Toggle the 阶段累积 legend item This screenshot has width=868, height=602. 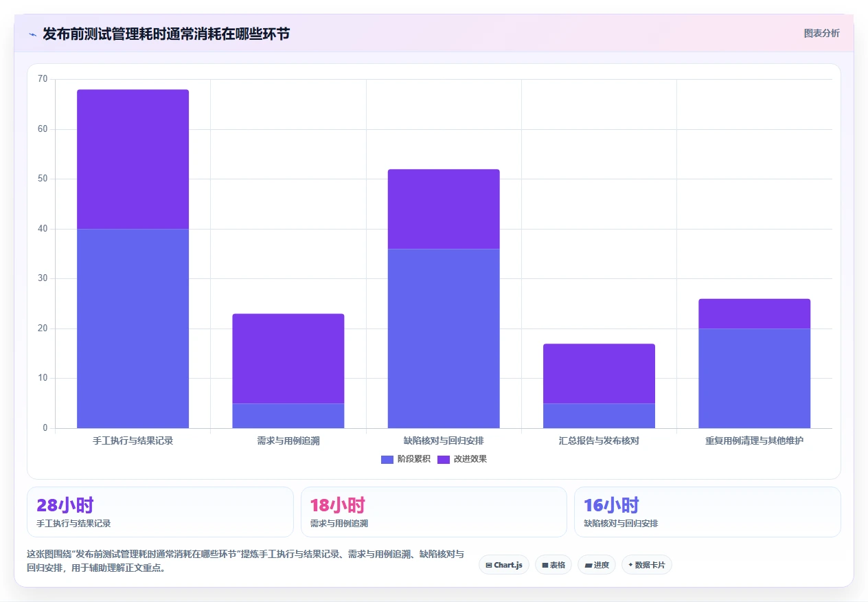coord(405,459)
